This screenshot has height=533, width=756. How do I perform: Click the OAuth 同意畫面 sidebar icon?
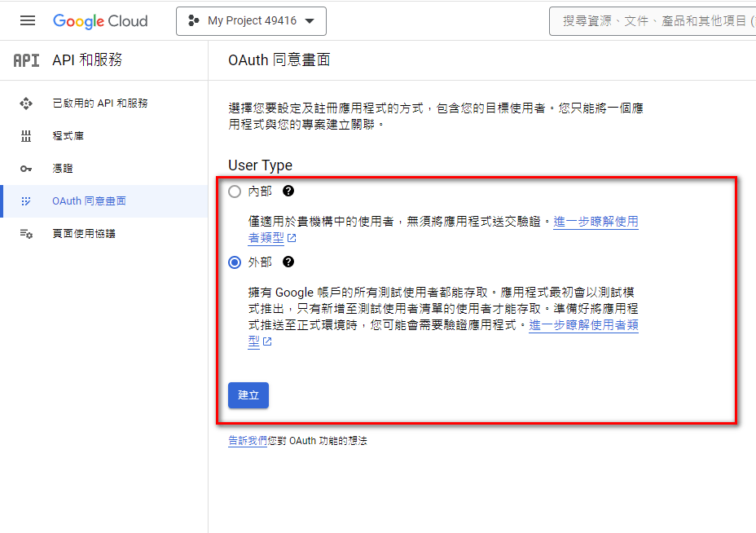point(26,202)
